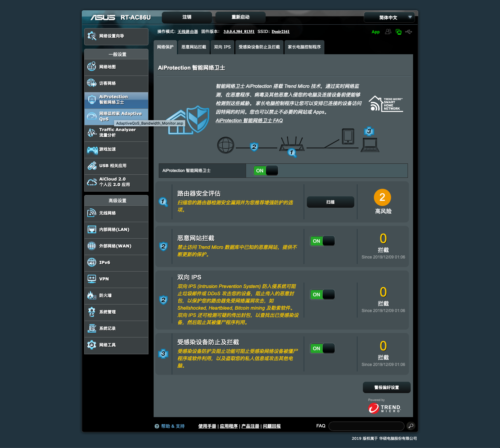This screenshot has height=448, width=500.
Task: Click the AiCloud 2.0 cloud icon
Action: pos(92,182)
